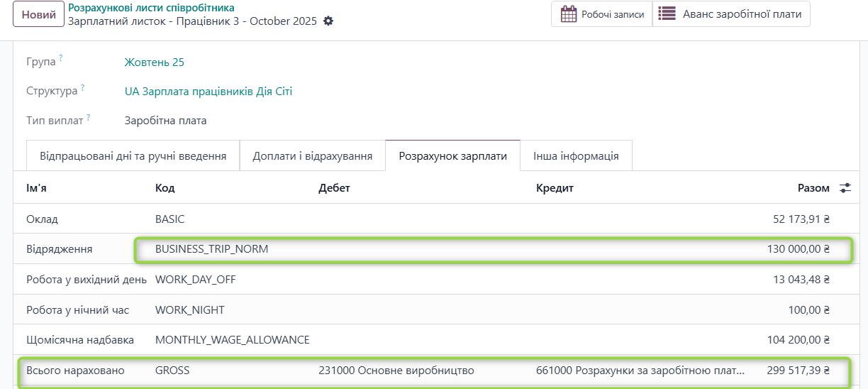Open the Розрахункові листи співробітника breadcrumb

(151, 8)
